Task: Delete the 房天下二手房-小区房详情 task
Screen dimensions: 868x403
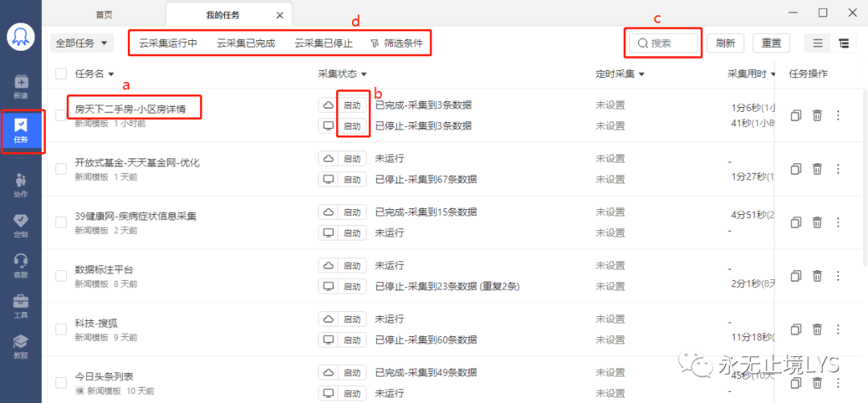Action: [817, 115]
